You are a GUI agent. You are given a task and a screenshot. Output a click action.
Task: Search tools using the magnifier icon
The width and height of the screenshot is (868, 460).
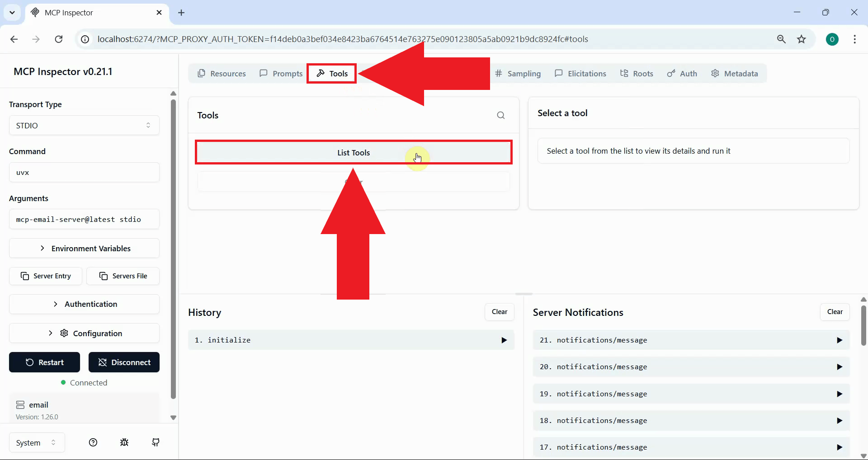tap(500, 115)
